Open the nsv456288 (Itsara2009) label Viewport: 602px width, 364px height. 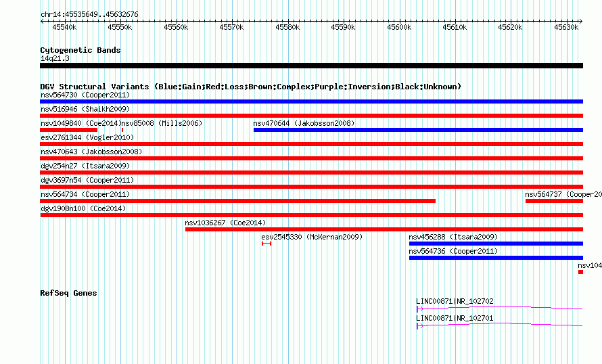pos(453,237)
